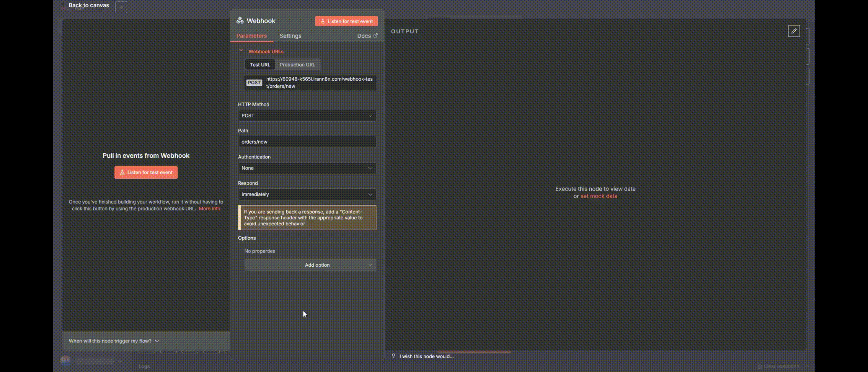868x372 pixels.
Task: Click the Path input field
Action: [307, 142]
